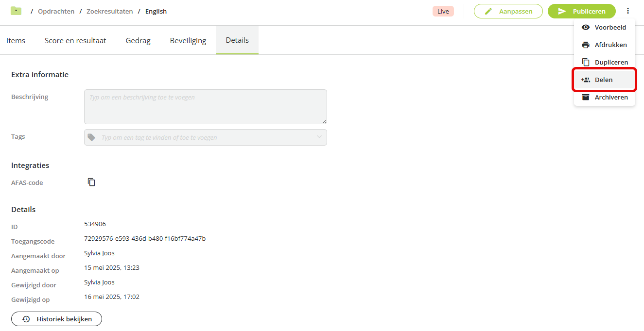Click the Aangemaakt door label

[38, 256]
